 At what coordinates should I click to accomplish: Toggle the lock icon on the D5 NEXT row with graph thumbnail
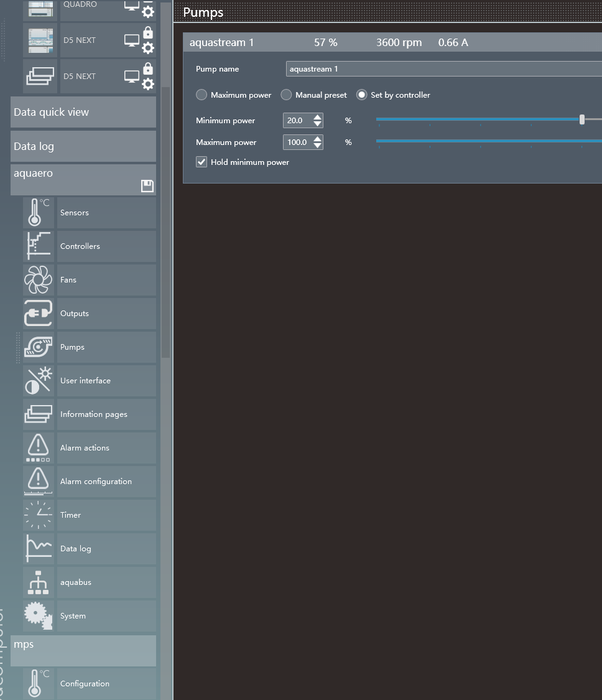tap(148, 32)
